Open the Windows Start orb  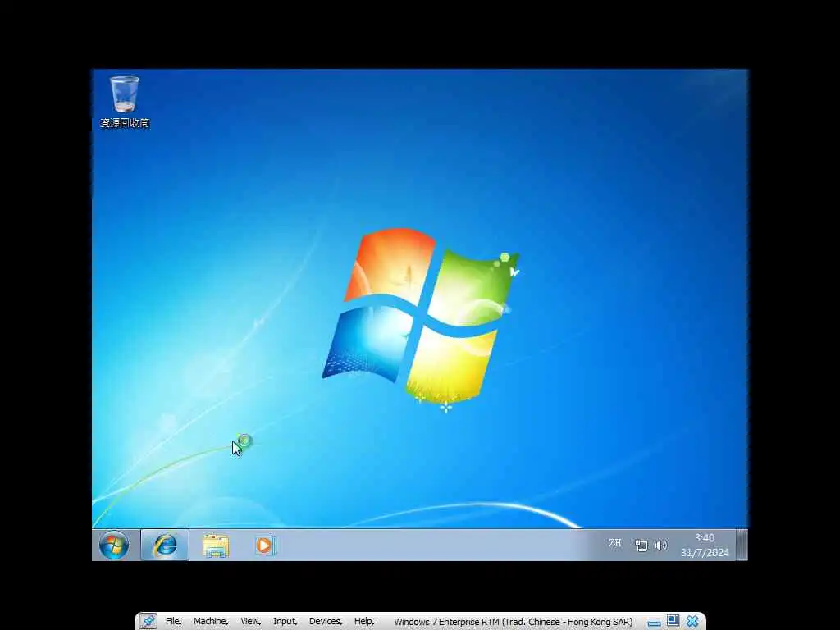pos(114,545)
